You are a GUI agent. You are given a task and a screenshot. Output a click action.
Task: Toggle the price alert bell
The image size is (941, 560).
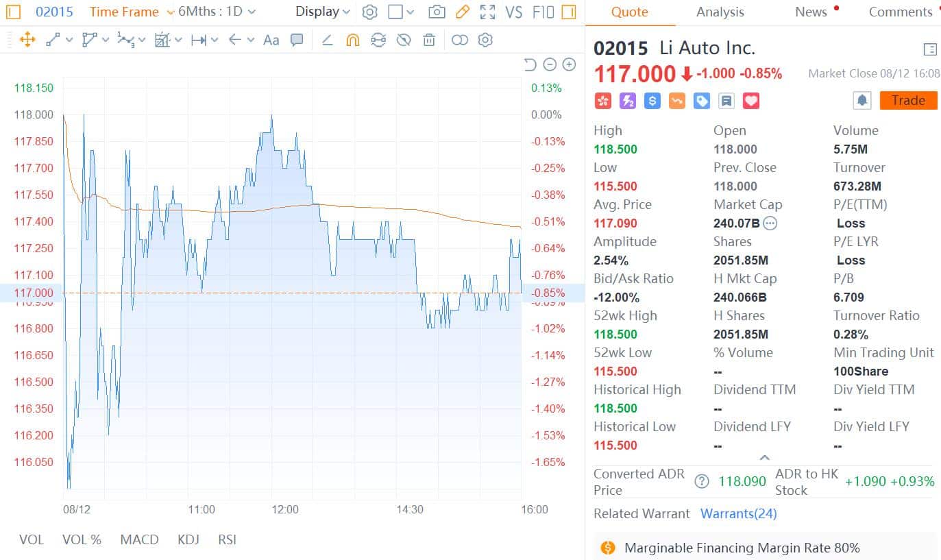862,99
